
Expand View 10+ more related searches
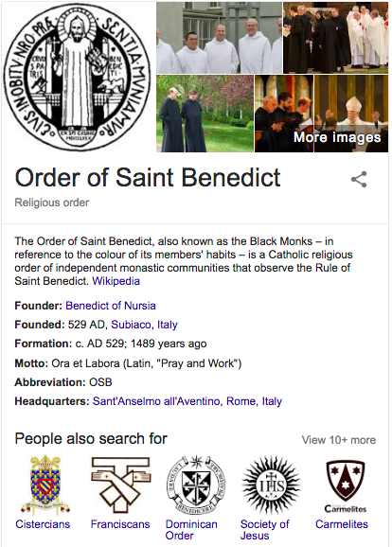[339, 440]
